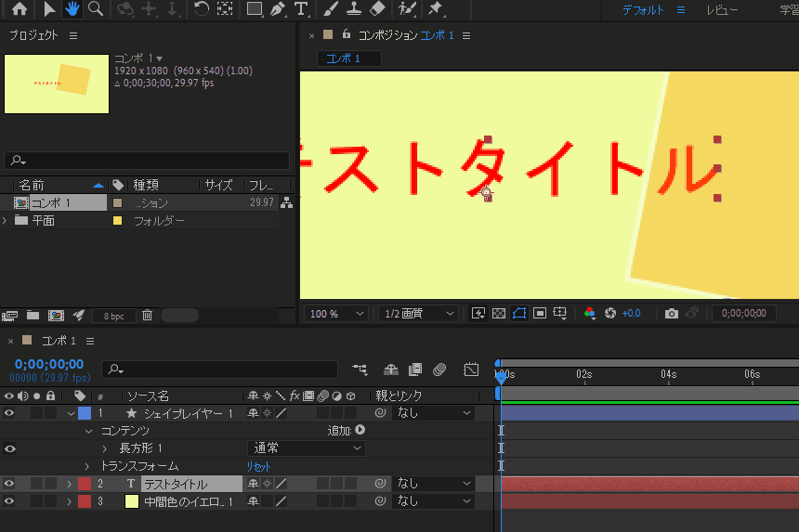The height and width of the screenshot is (532, 799).
Task: Toggle Shy layers hiding in timeline
Action: 391,370
